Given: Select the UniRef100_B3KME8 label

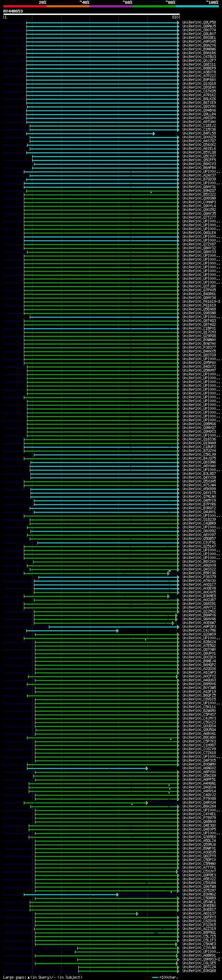Looking at the screenshot, I should coord(199,596).
